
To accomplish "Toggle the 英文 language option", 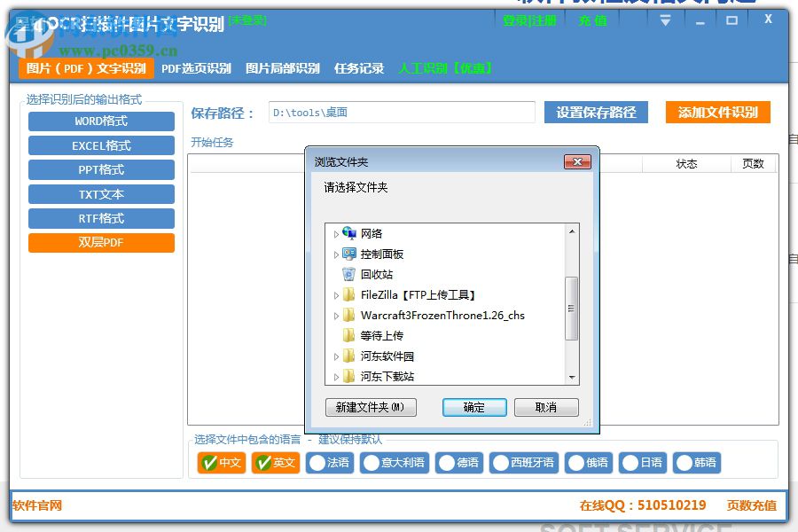I will pyautogui.click(x=276, y=463).
